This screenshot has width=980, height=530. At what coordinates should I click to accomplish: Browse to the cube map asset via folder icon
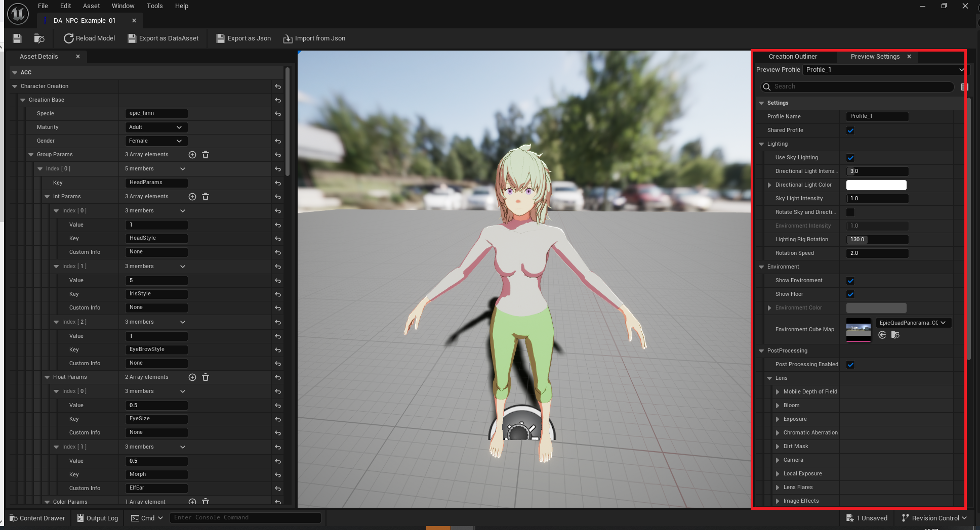click(895, 335)
